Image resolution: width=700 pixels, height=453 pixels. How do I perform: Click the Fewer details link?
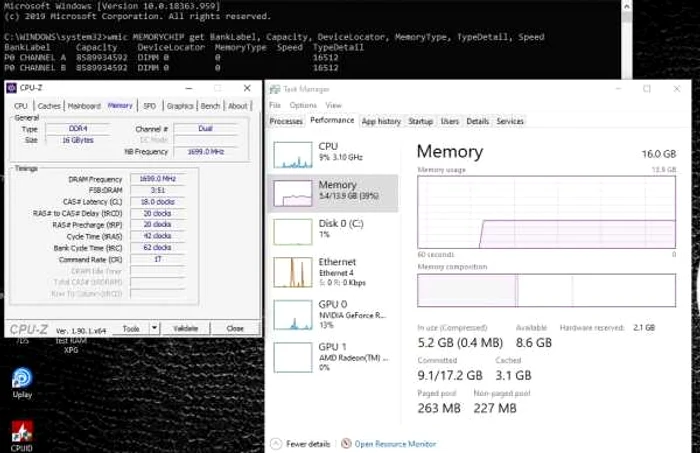tap(308, 444)
